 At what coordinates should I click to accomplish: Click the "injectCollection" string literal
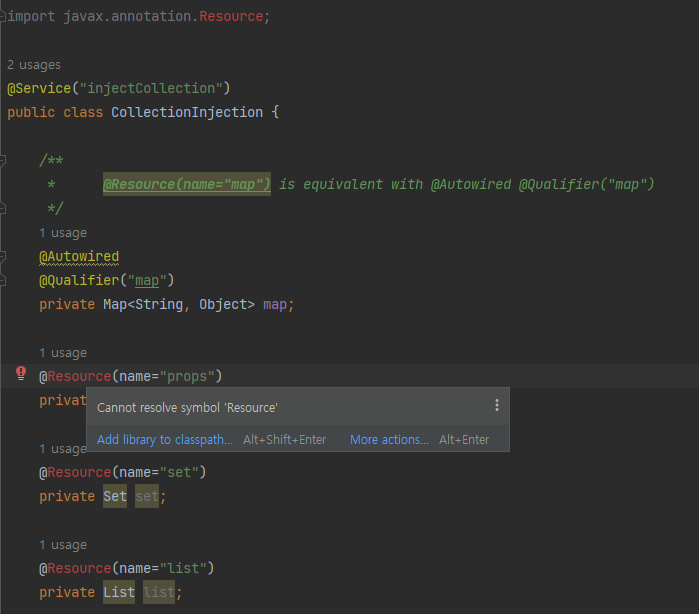pyautogui.click(x=151, y=88)
